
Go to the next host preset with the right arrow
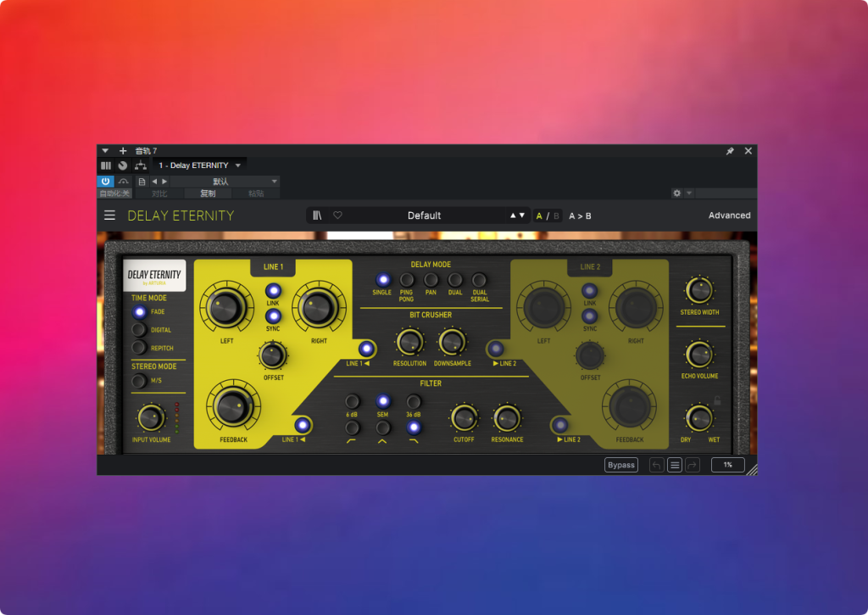click(164, 182)
